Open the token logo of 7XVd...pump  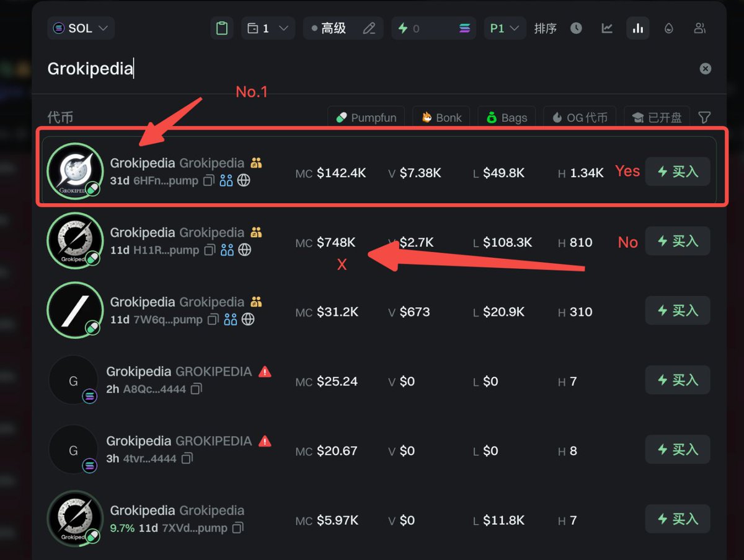click(75, 518)
